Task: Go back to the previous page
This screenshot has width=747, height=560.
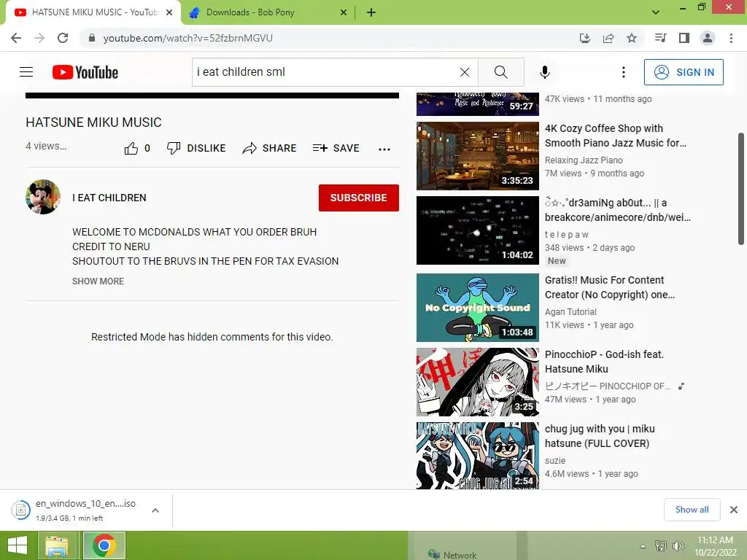Action: click(x=16, y=38)
